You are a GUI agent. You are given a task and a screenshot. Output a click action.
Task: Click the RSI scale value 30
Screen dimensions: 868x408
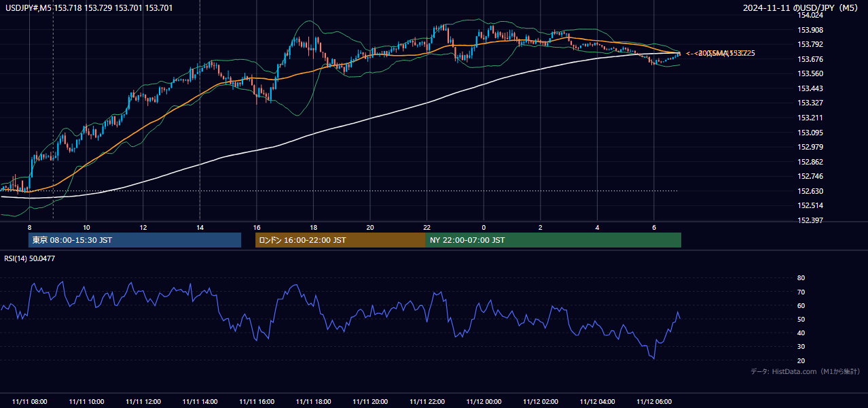point(801,347)
